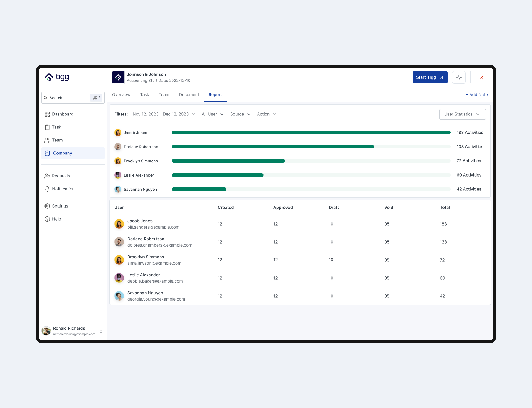The height and width of the screenshot is (408, 532).
Task: Open the Source filter dropdown
Action: tap(240, 114)
